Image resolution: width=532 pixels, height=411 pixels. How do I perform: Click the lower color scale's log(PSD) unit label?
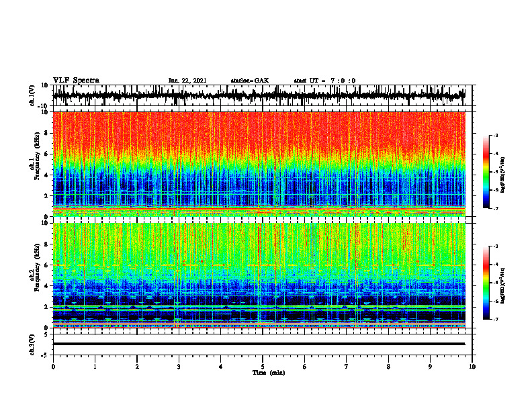(503, 285)
